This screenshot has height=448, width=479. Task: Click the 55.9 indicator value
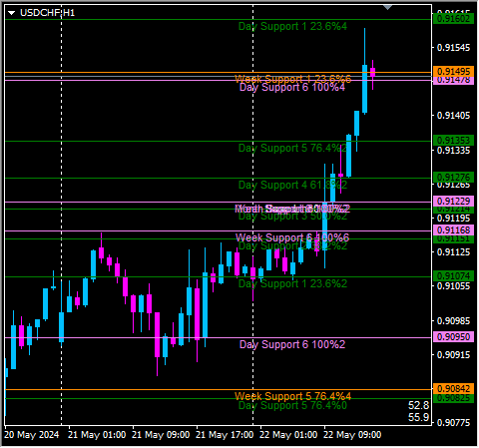click(418, 417)
